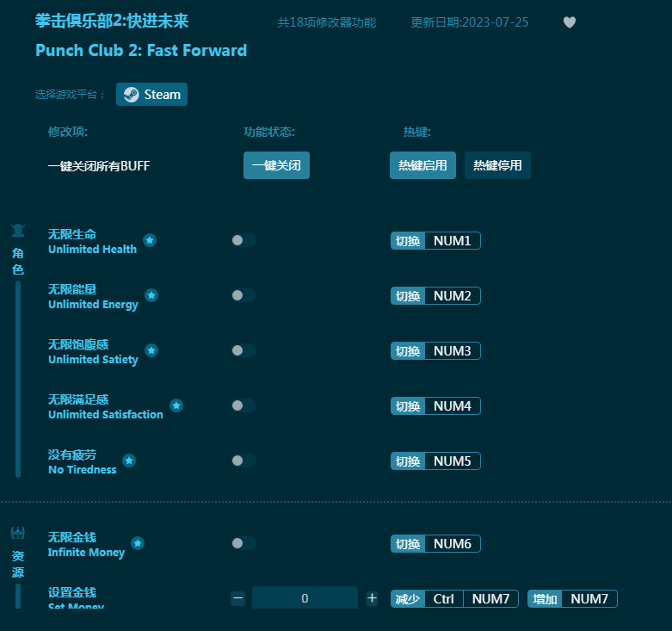The width and height of the screenshot is (672, 631).
Task: Click the resources section castle icon
Action: 17,533
